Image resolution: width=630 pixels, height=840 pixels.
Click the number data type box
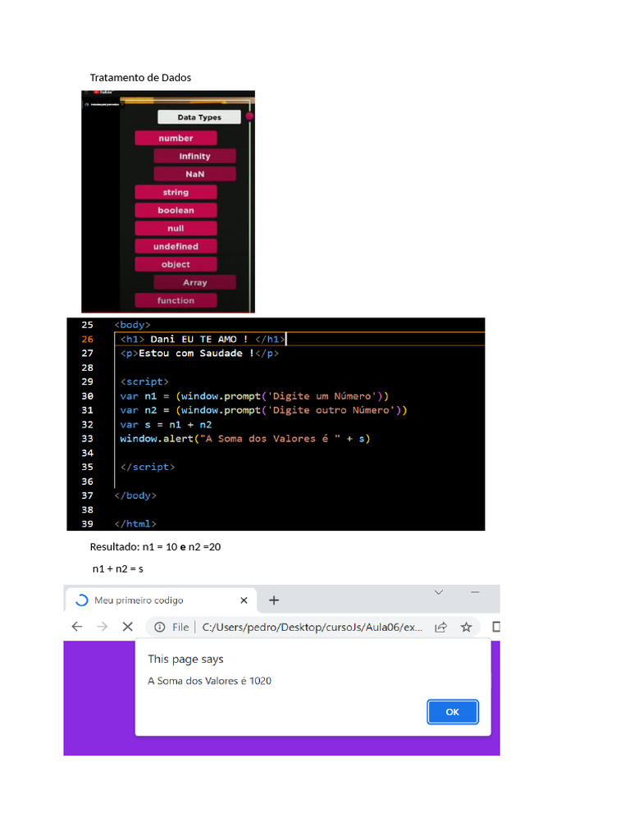point(176,138)
